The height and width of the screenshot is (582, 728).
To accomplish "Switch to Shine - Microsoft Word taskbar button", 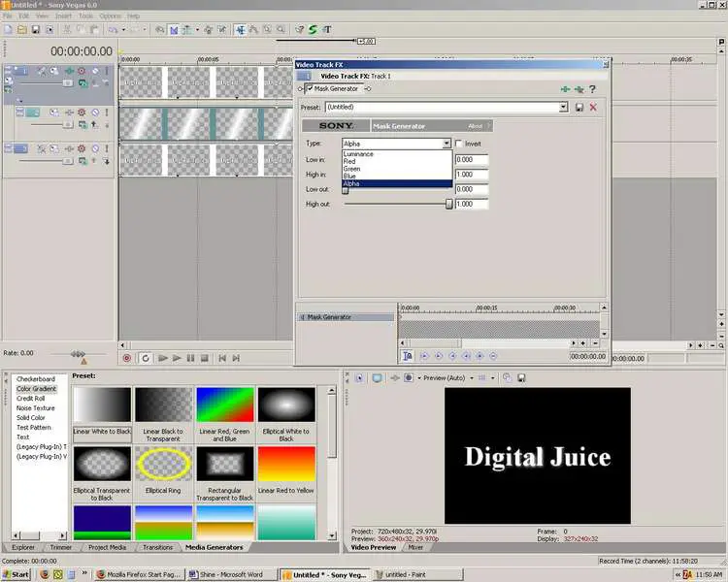I will pos(231,574).
